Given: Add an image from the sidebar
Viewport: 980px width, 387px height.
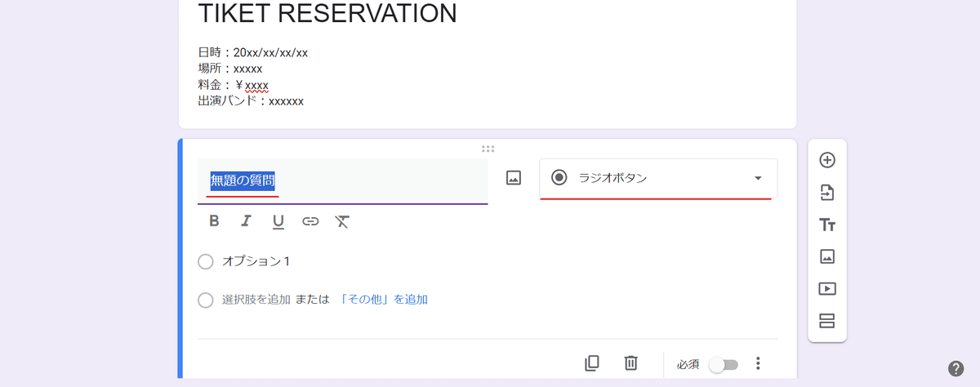Looking at the screenshot, I should [827, 256].
